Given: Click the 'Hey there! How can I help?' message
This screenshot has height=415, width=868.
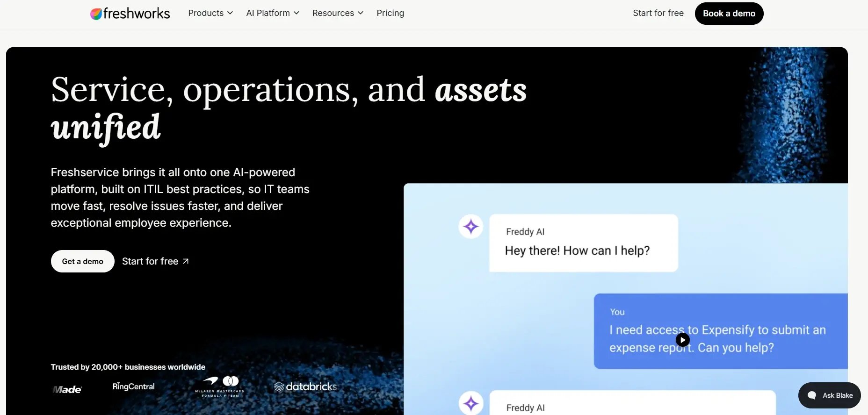Looking at the screenshot, I should tap(584, 243).
